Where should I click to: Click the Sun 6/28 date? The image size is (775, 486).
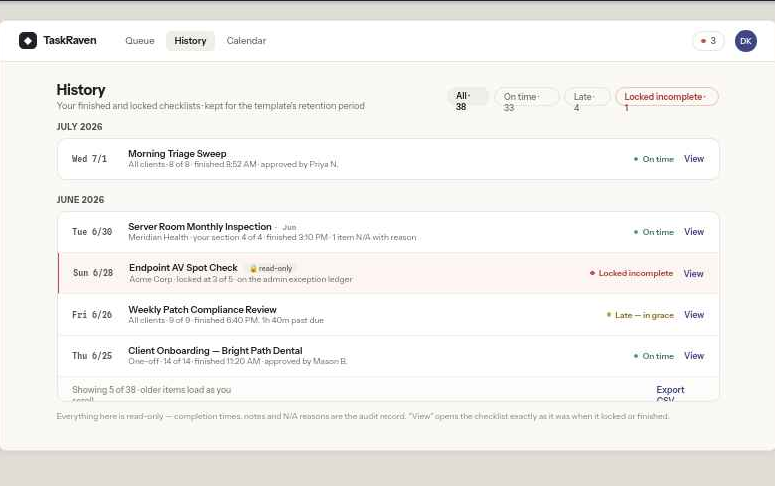pos(93,273)
